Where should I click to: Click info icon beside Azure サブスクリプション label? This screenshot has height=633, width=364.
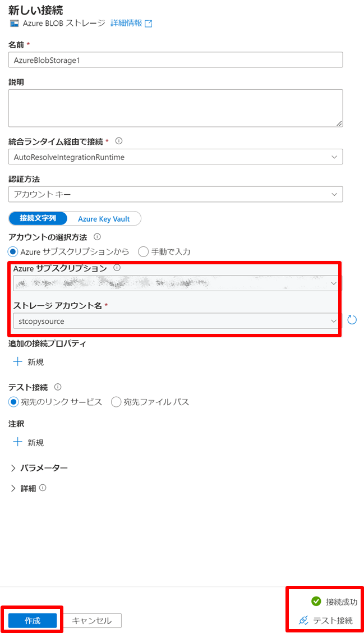117,268
